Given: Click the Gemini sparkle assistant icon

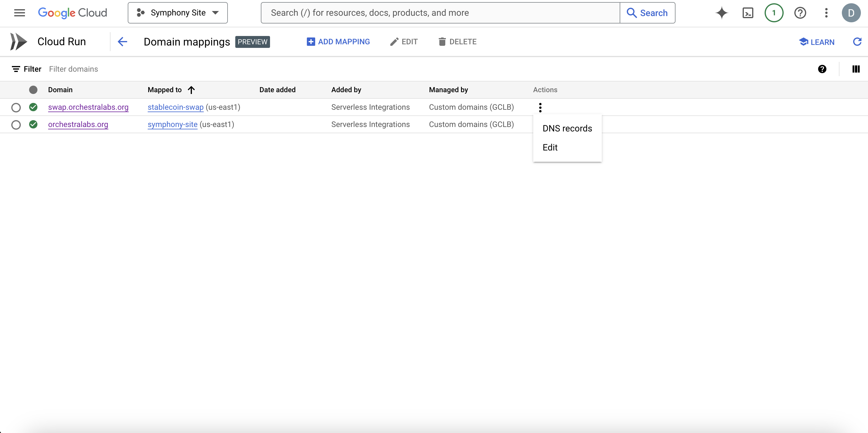Looking at the screenshot, I should pyautogui.click(x=722, y=13).
